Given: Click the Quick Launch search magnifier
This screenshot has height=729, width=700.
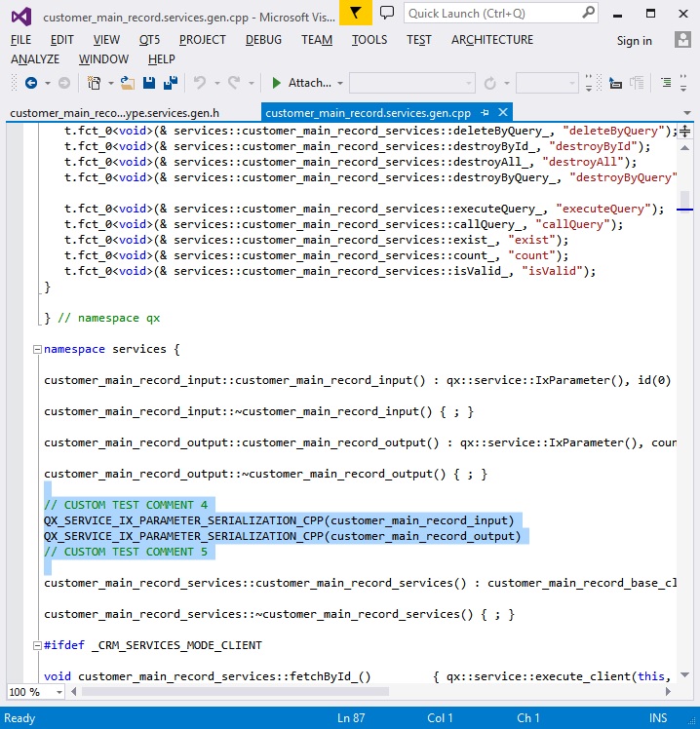Looking at the screenshot, I should coord(589,13).
